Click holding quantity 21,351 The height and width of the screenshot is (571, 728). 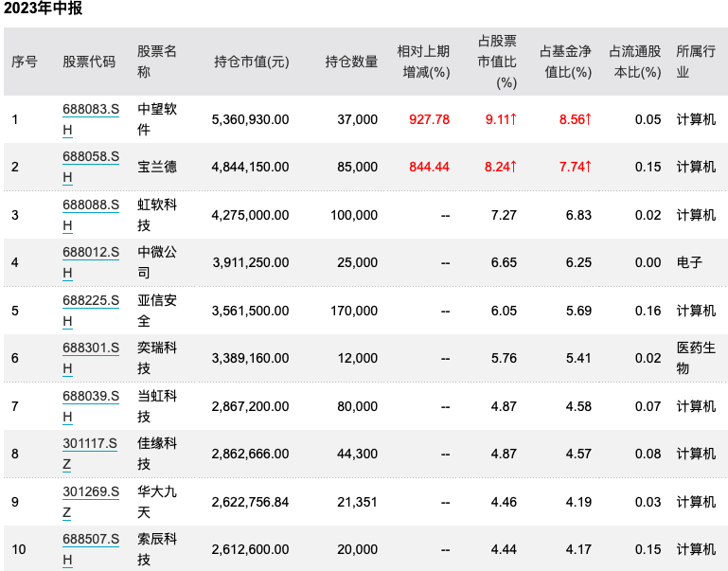click(357, 502)
